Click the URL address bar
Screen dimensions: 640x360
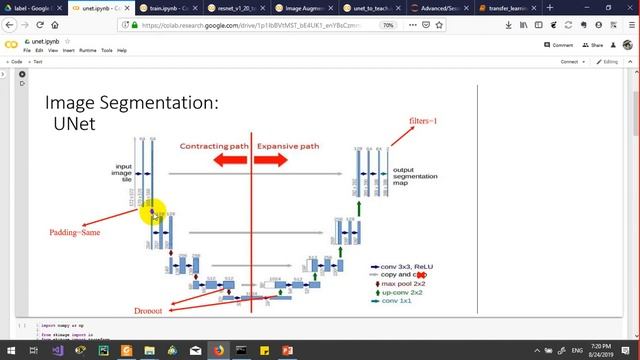(x=251, y=25)
